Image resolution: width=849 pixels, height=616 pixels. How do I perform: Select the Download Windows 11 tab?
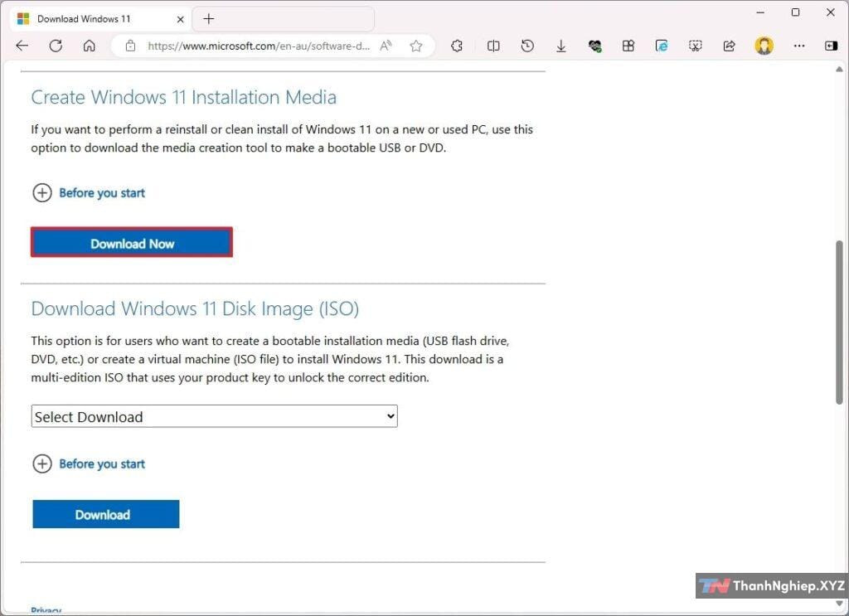pyautogui.click(x=100, y=19)
